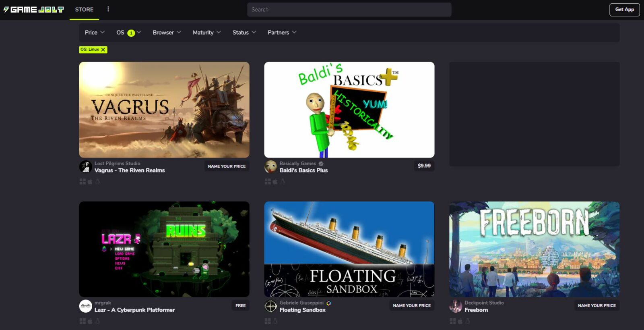Open the Freeborn game thumbnail
Viewport: 644px width, 330px height.
[535, 249]
